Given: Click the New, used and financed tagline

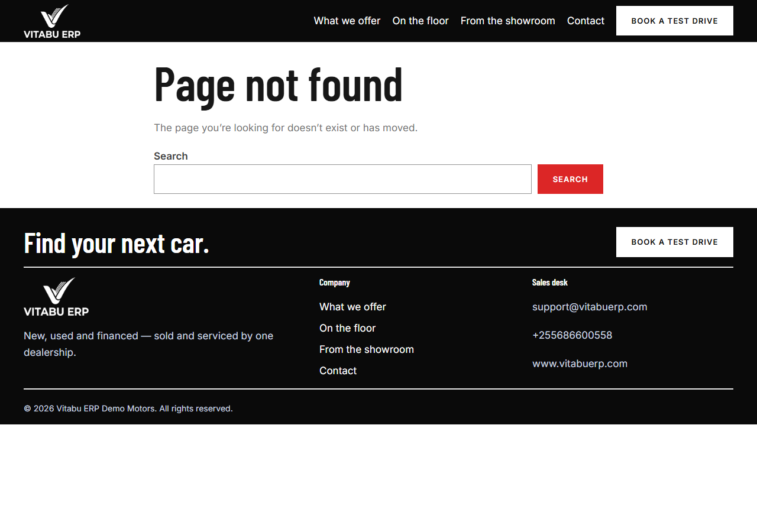Looking at the screenshot, I should point(148,344).
